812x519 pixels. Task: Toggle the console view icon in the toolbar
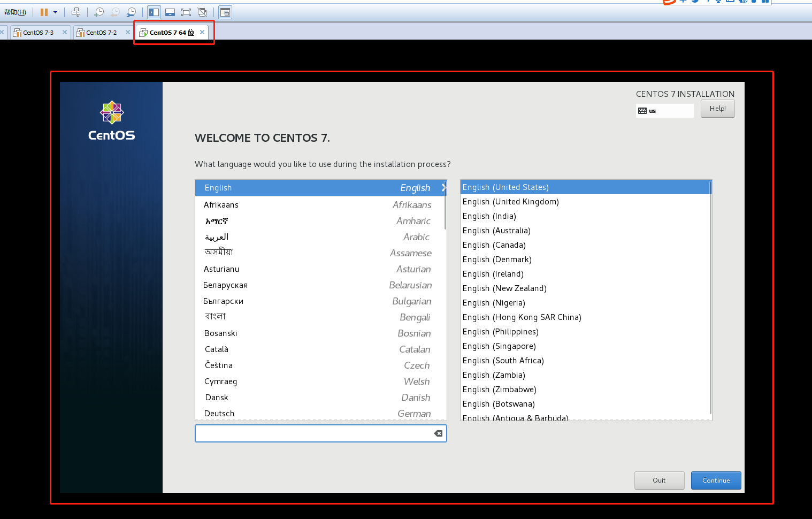tap(225, 12)
